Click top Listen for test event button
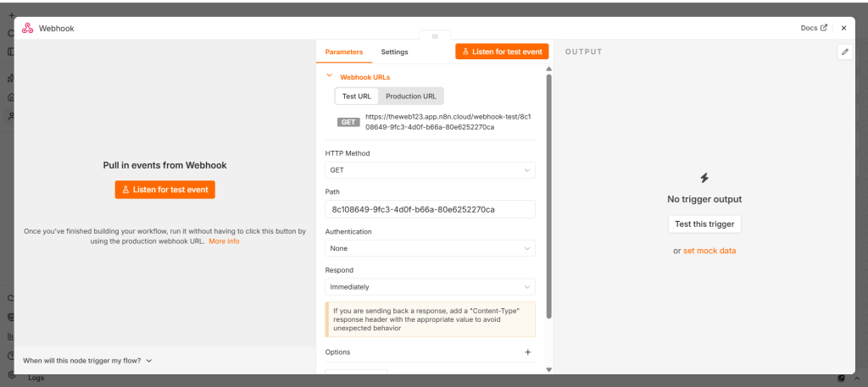868x387 pixels. coord(502,52)
